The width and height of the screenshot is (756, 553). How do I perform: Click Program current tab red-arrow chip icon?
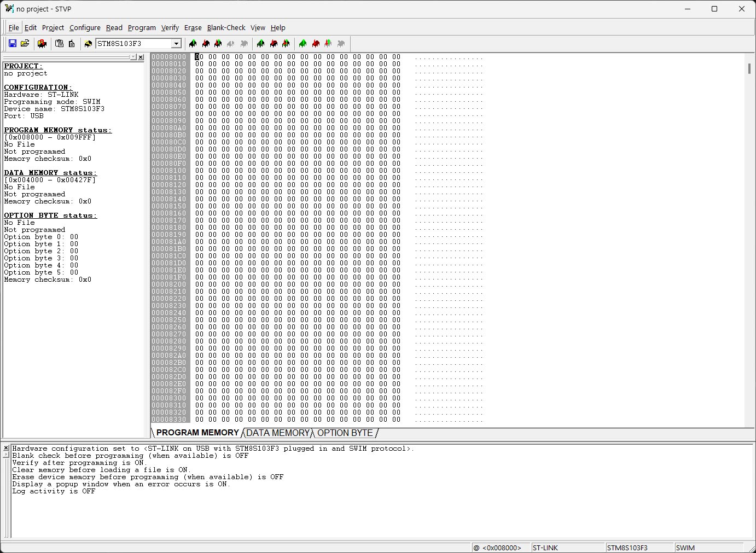(x=206, y=44)
